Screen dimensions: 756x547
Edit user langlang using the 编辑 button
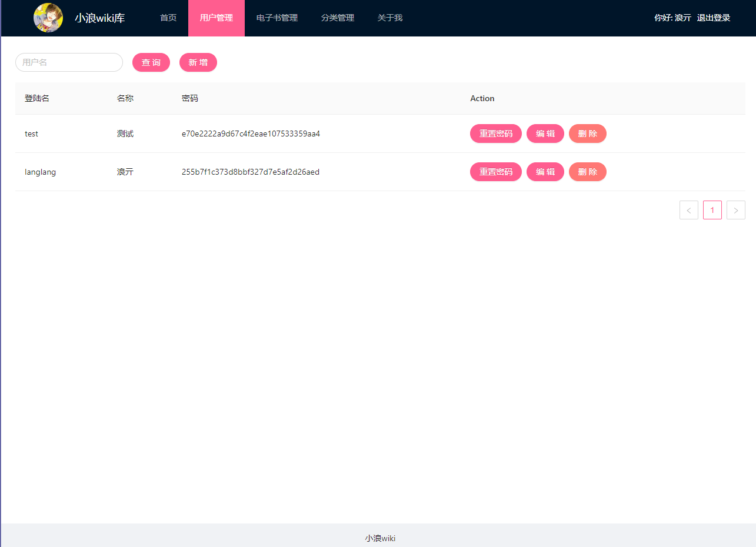click(x=545, y=172)
